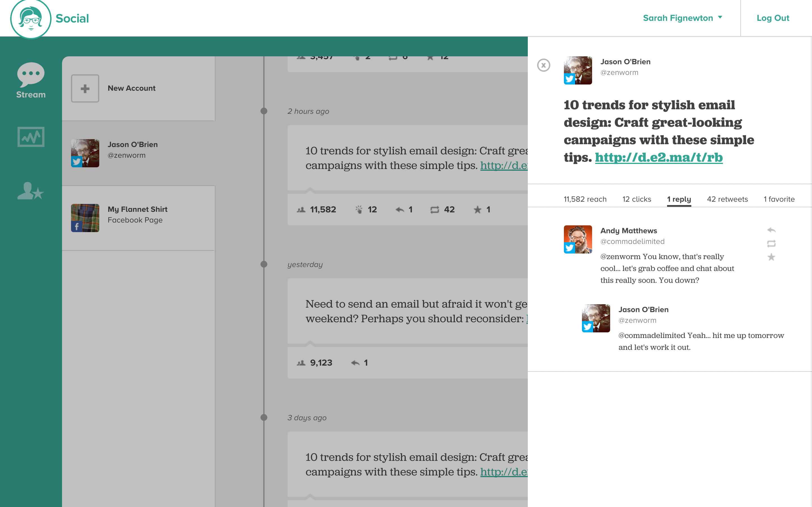Image resolution: width=812 pixels, height=507 pixels.
Task: Favorite Andy Matthews' reply with star
Action: [x=771, y=257]
